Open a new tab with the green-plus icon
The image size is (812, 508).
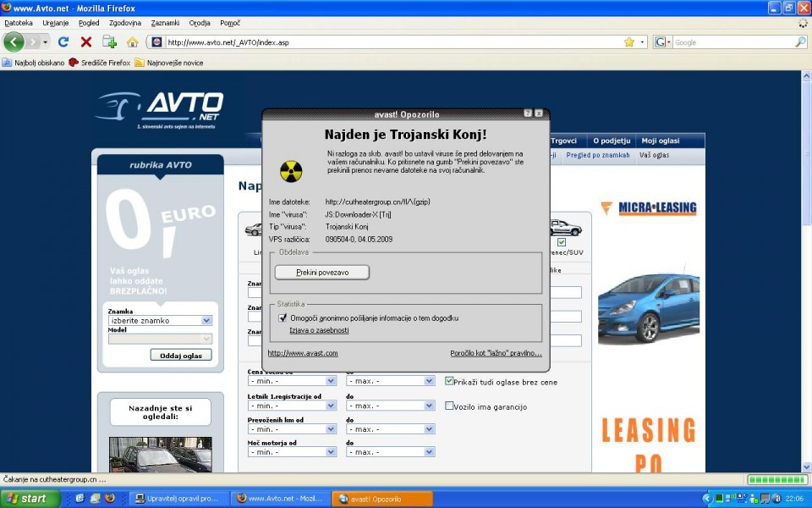click(109, 42)
